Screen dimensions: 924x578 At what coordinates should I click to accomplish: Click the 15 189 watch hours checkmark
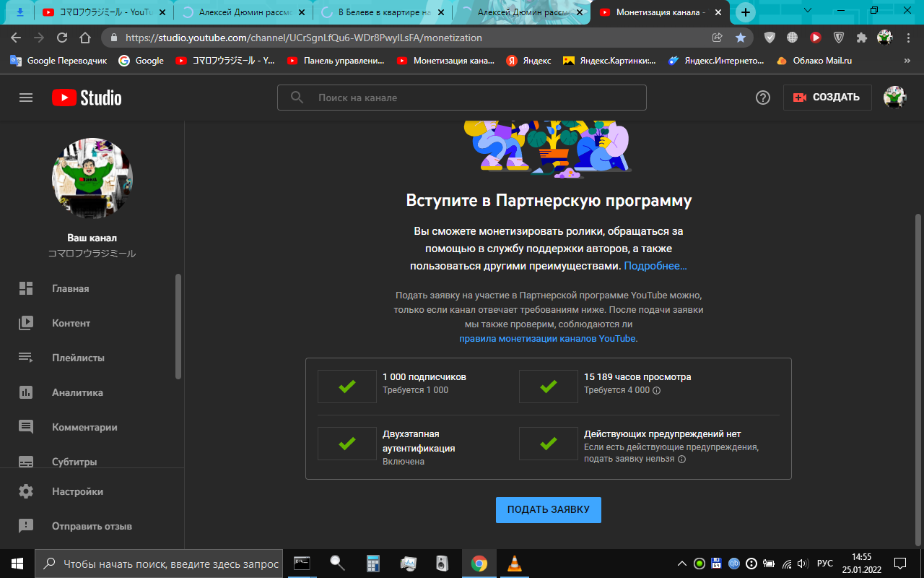tap(549, 387)
